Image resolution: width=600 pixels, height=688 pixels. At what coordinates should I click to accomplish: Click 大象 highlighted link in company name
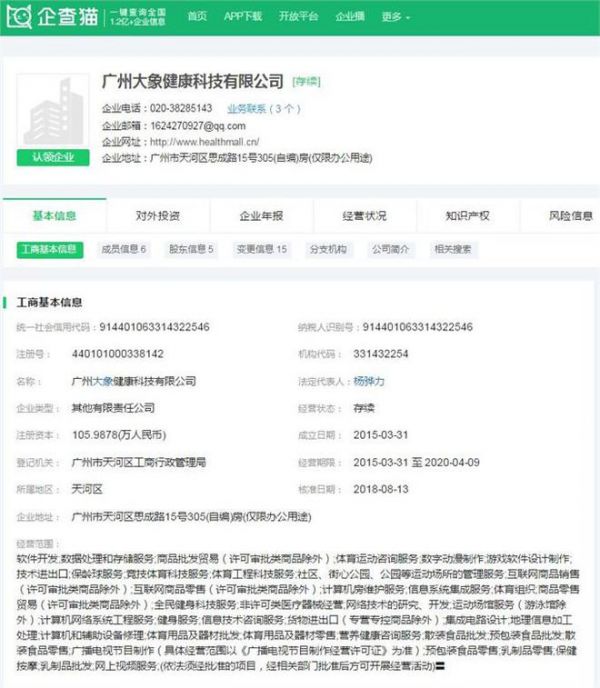[x=103, y=381]
